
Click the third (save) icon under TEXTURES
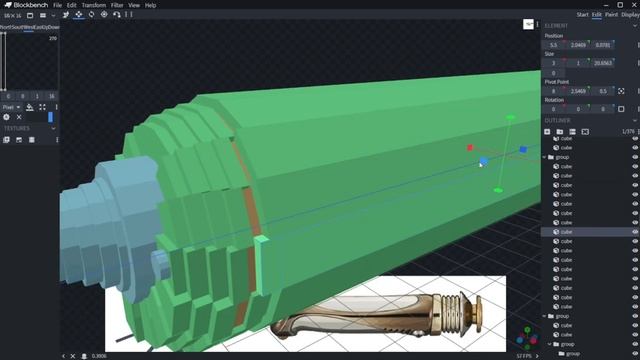click(32, 140)
